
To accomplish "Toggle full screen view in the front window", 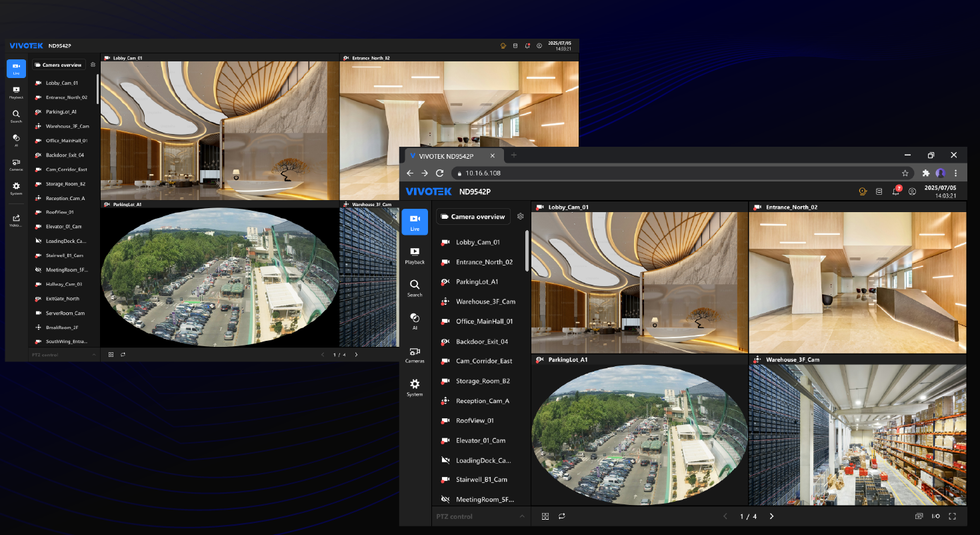I will click(x=952, y=516).
